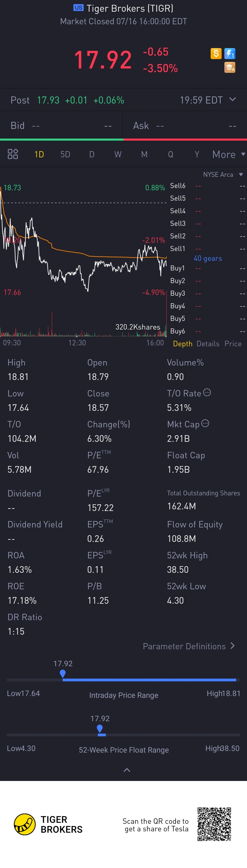Image resolution: width=247 pixels, height=868 pixels.
Task: Tap the 320.2Kshares volume label
Action: coord(138,327)
